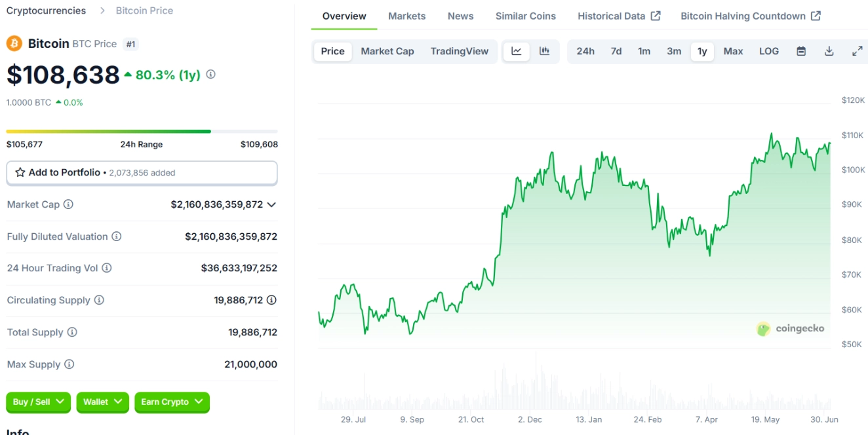Open the calendar date range picker
868x435 pixels.
point(801,51)
